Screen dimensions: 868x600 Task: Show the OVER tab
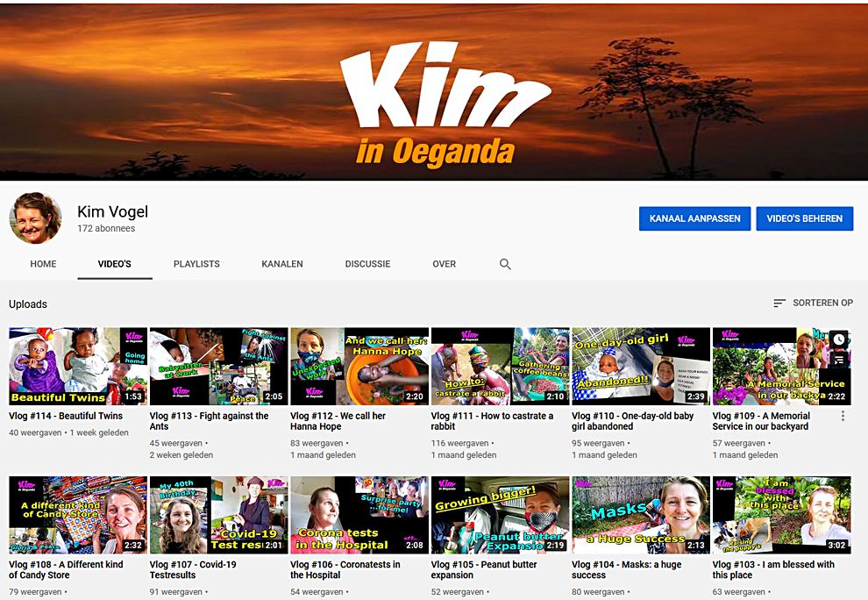tap(444, 264)
